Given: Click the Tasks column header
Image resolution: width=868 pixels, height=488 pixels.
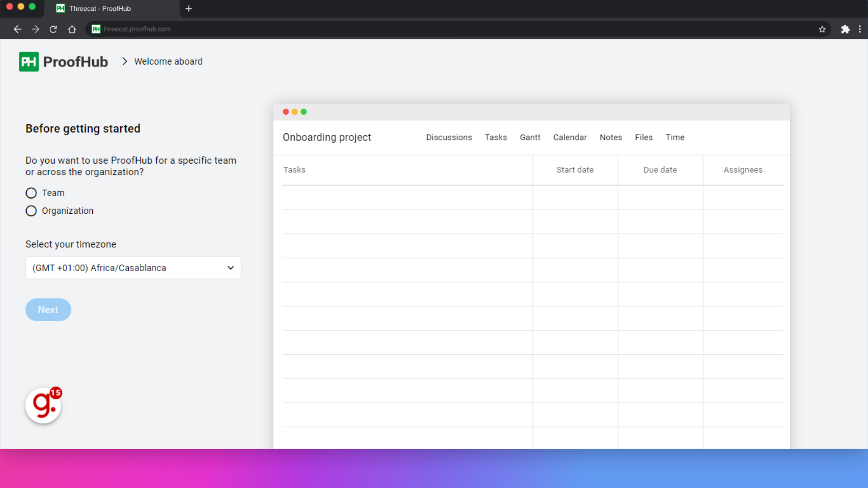Looking at the screenshot, I should point(294,170).
